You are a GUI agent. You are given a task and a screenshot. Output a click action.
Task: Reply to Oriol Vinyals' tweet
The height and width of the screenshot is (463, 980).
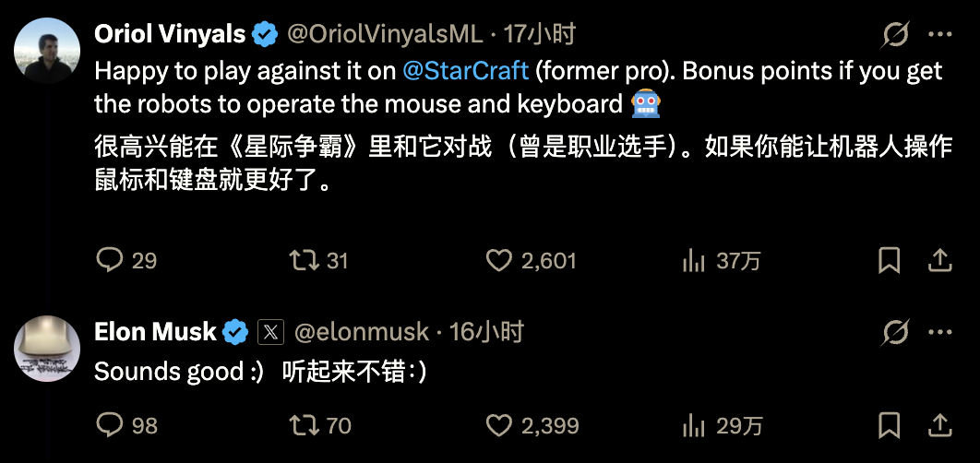pyautogui.click(x=111, y=261)
